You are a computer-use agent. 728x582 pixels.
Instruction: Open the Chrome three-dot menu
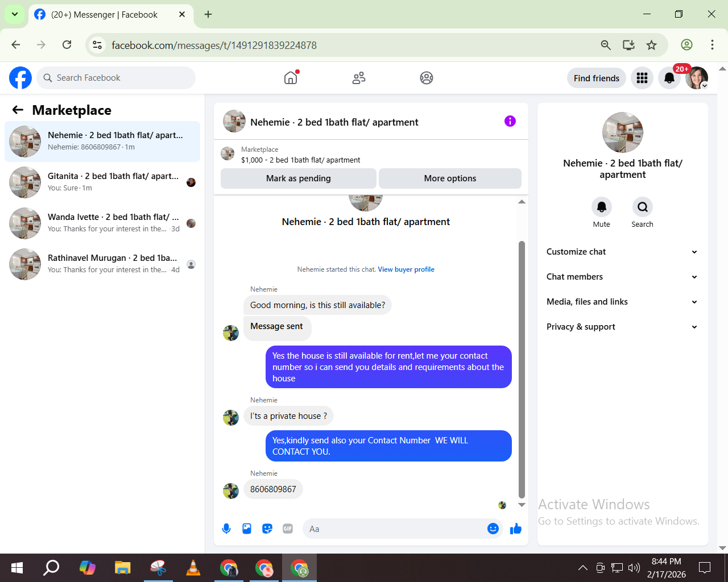tap(712, 45)
